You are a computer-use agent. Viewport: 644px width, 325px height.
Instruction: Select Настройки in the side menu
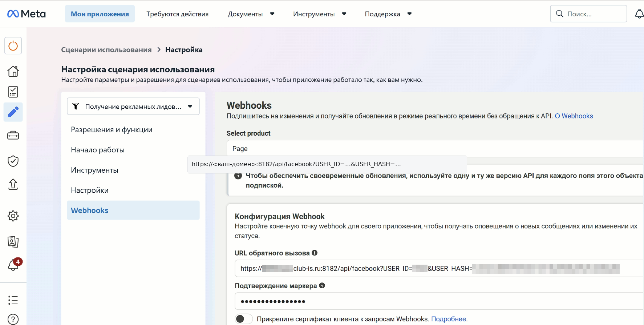(90, 190)
